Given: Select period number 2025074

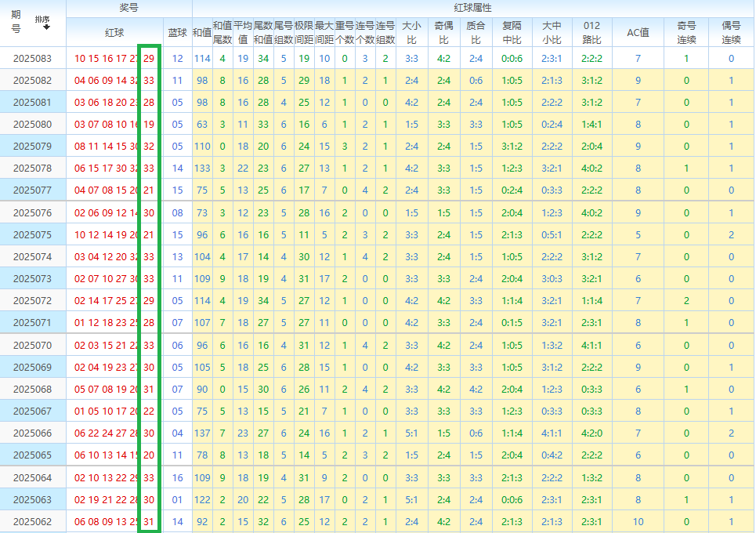Looking at the screenshot, I should [x=32, y=256].
